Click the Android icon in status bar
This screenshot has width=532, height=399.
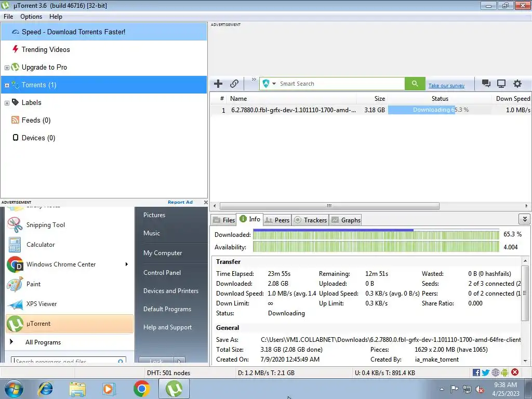coord(504,373)
